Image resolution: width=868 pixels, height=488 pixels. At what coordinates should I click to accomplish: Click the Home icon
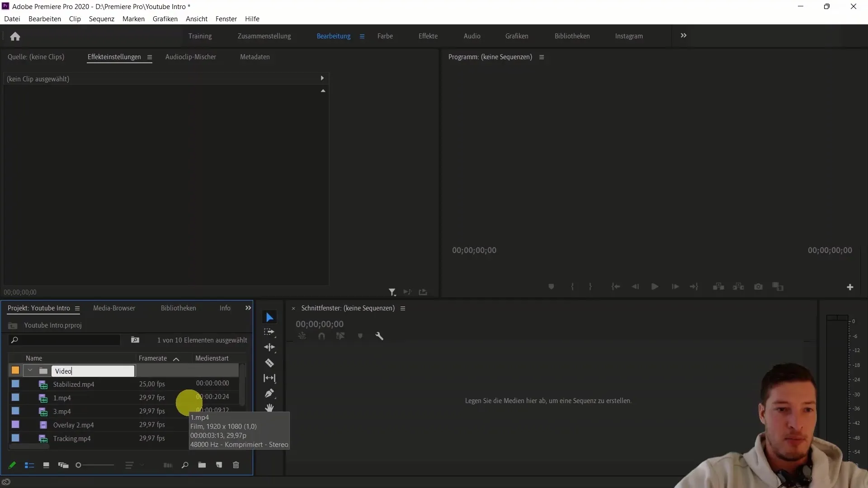pos(15,36)
